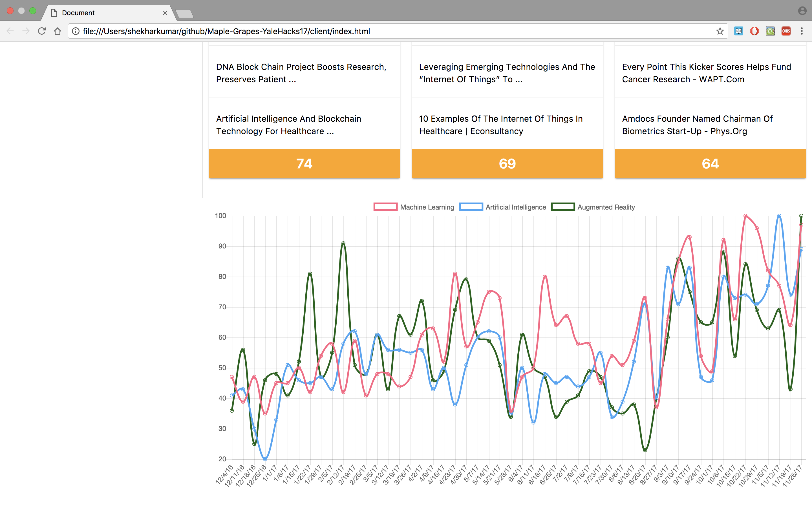The height and width of the screenshot is (507, 812).
Task: Click the bookmark star icon
Action: click(720, 31)
